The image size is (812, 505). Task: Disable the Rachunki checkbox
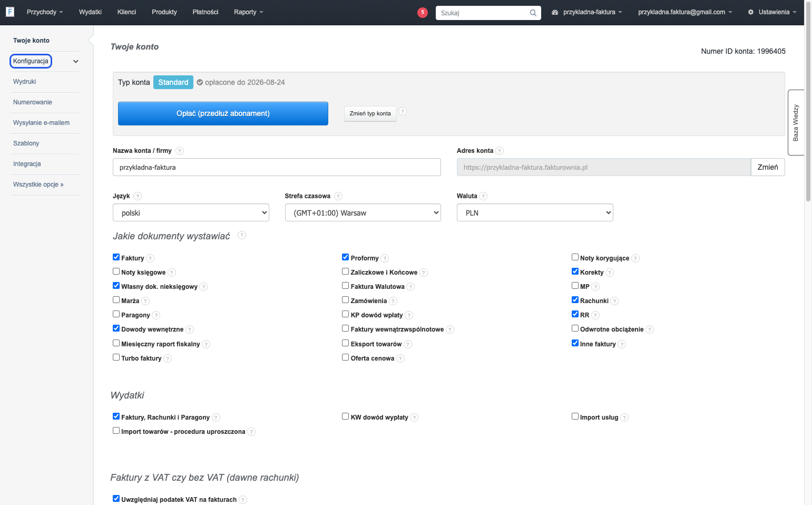coord(575,300)
